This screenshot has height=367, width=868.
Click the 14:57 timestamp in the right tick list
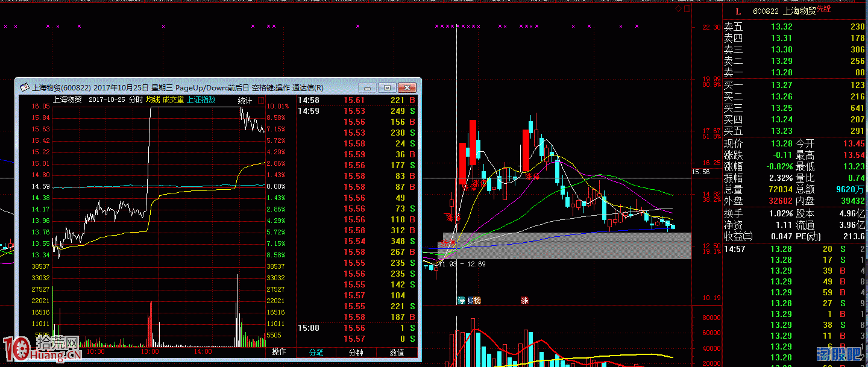coord(736,249)
